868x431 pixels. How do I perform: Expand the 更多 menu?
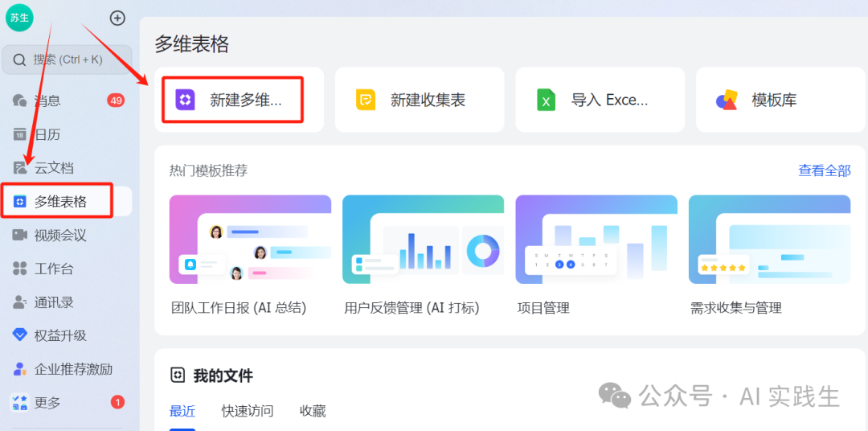47,403
